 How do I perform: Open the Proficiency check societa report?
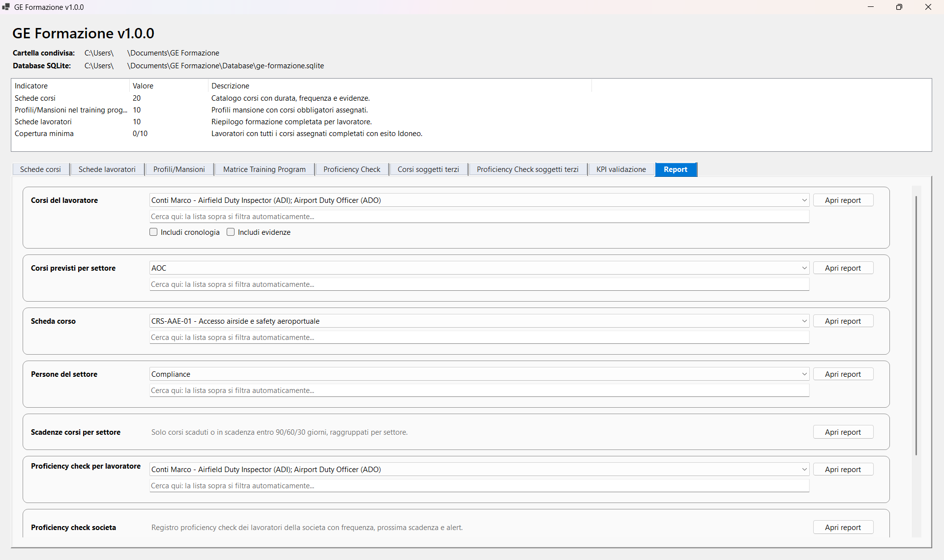tap(843, 527)
